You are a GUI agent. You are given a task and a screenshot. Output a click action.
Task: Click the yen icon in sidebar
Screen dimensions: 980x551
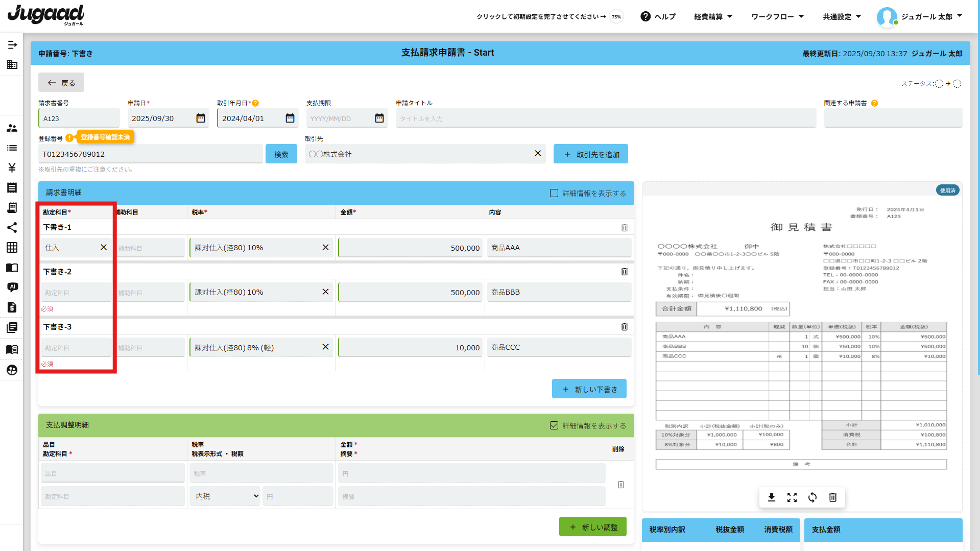(12, 167)
